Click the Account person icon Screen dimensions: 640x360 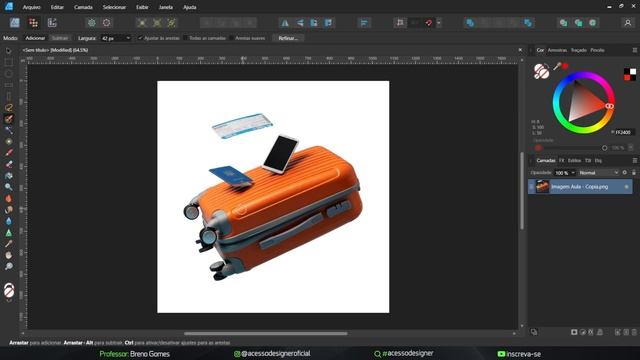click(628, 23)
